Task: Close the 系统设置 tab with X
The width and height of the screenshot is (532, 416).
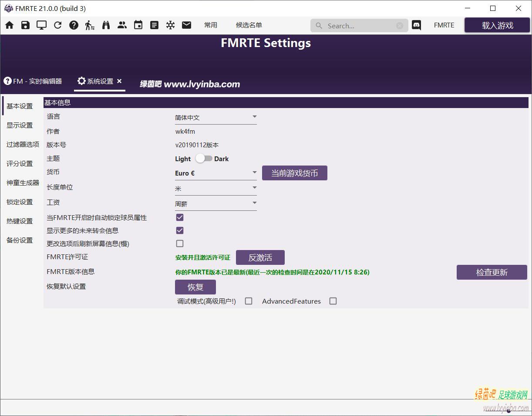Action: coord(119,81)
